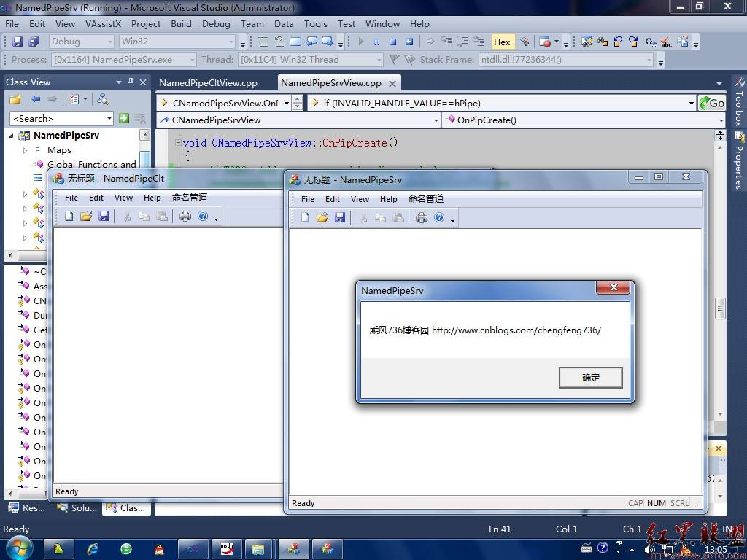
Task: Click the Class View search go arrow
Action: 124,118
